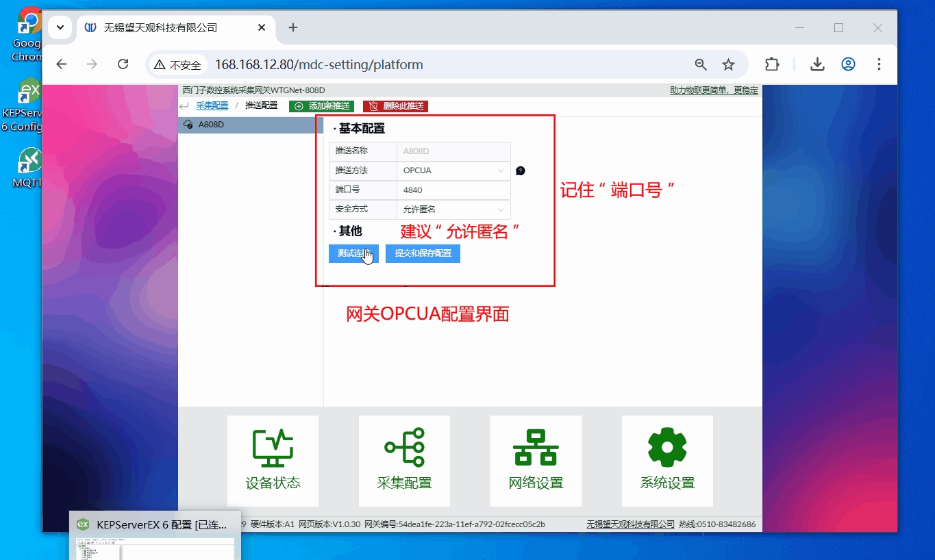Click the help question mark beside 推送方法
Image resolution: width=935 pixels, height=560 pixels.
coord(521,171)
